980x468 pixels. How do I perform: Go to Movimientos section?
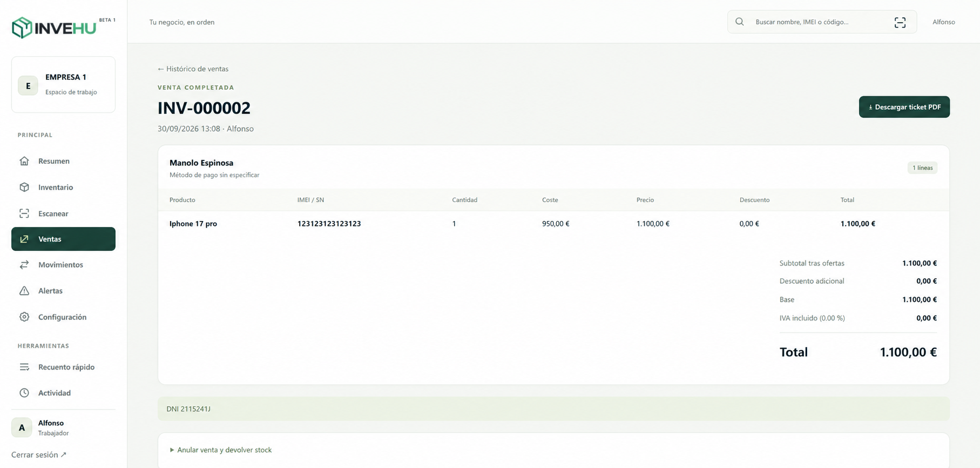point(63,265)
